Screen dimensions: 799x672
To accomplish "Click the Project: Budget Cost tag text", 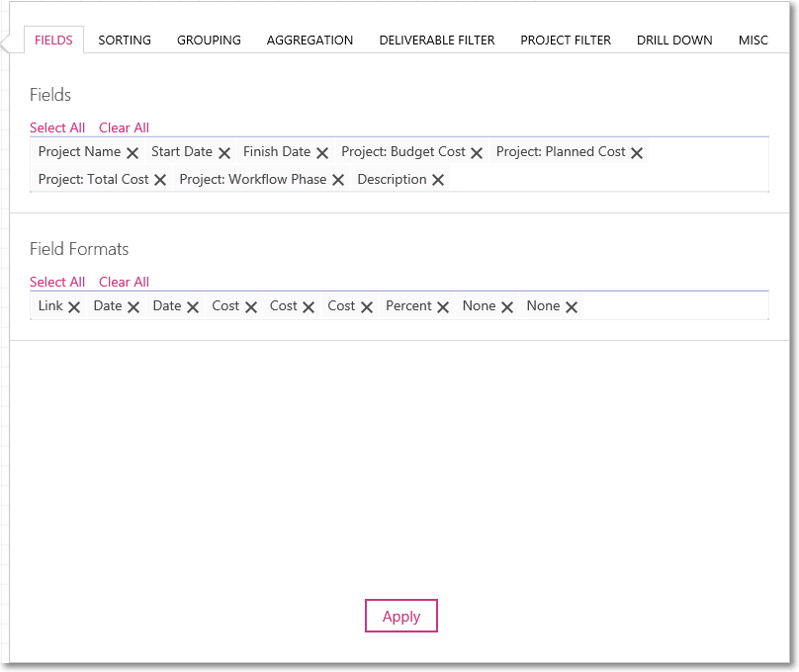I will click(403, 152).
